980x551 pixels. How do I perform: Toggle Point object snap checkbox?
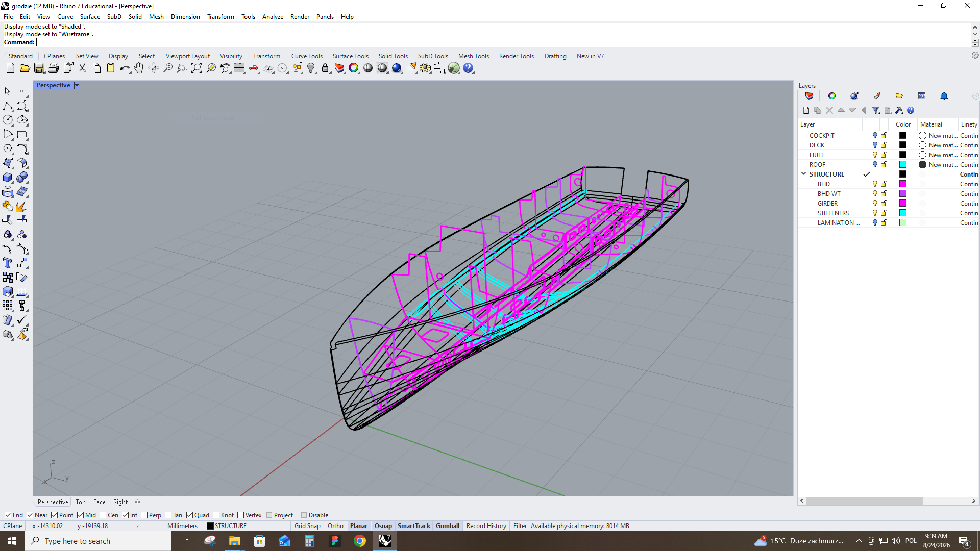pyautogui.click(x=55, y=515)
